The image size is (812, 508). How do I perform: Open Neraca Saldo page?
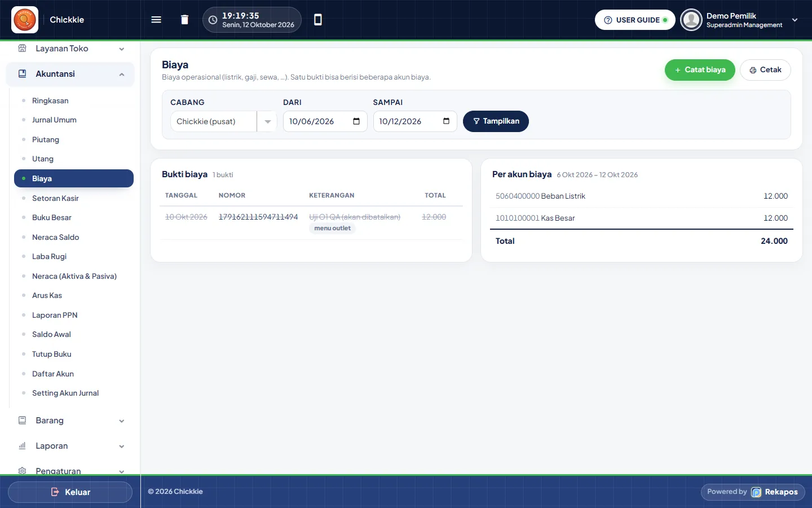[74, 237]
